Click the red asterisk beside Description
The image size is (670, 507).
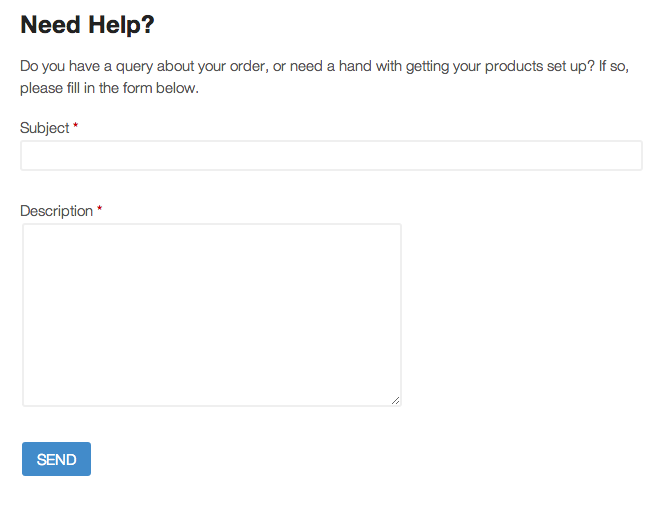click(x=99, y=210)
